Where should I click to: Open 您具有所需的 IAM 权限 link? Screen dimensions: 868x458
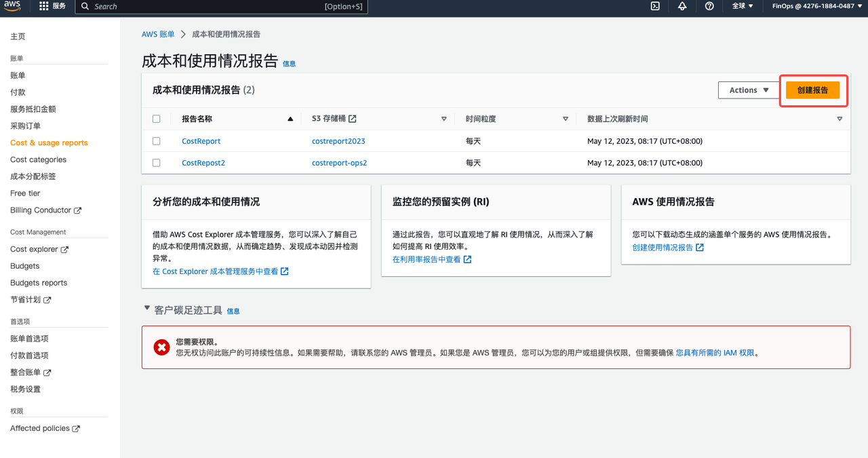click(715, 353)
